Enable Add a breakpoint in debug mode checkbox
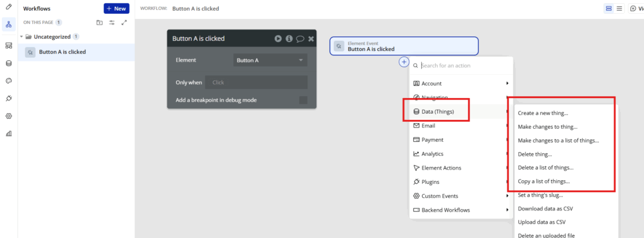644x238 pixels. 303,100
